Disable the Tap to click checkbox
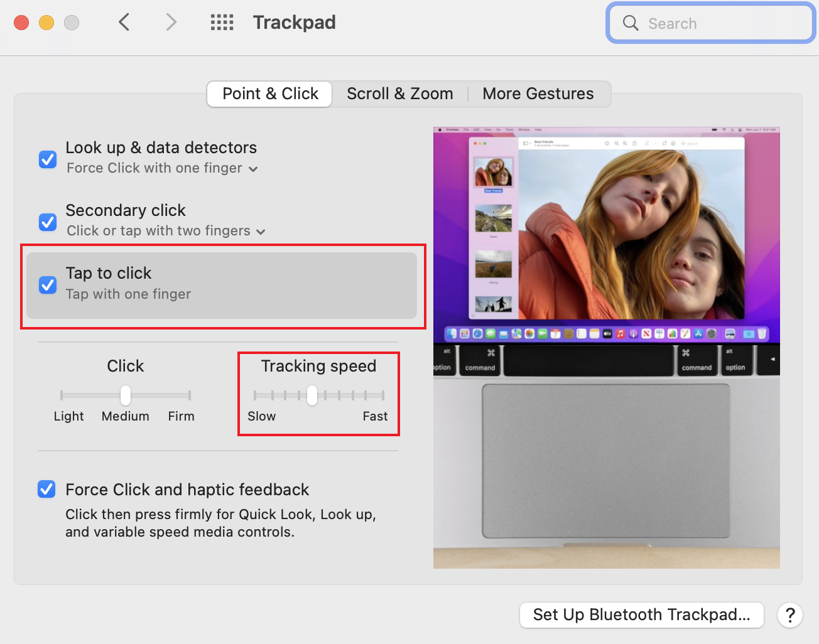Image resolution: width=819 pixels, height=644 pixels. tap(48, 285)
